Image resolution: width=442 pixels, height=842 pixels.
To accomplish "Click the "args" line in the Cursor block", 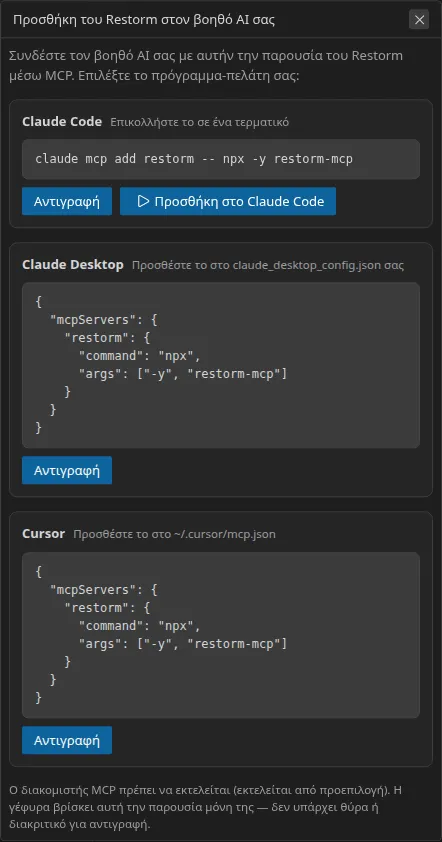I will pyautogui.click(x=183, y=643).
